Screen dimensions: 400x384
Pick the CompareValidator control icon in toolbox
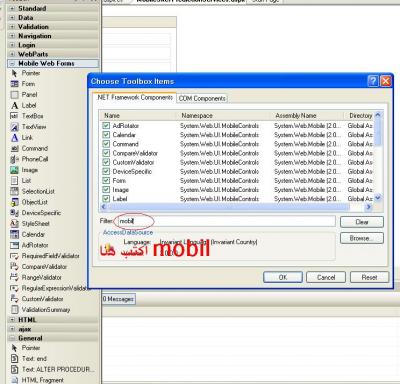pos(14,267)
